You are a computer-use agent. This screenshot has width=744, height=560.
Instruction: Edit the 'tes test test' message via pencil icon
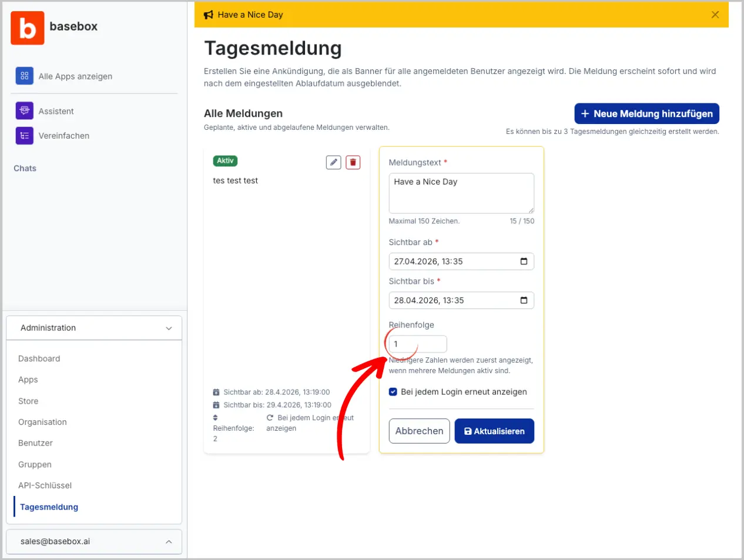(x=333, y=162)
